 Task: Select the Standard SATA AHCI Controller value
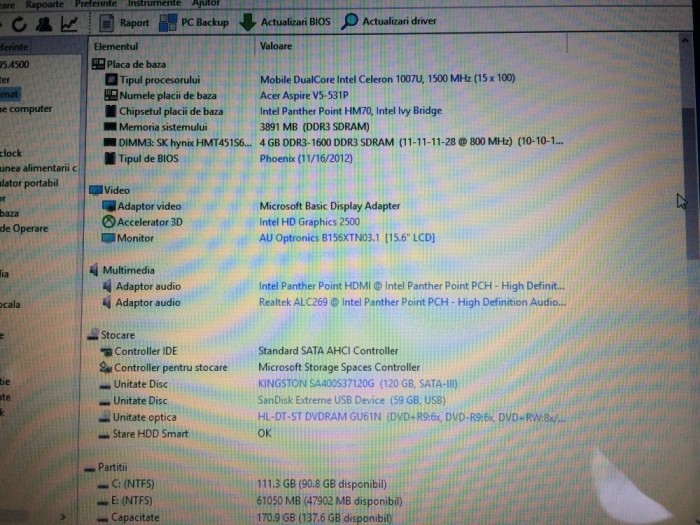click(x=328, y=351)
